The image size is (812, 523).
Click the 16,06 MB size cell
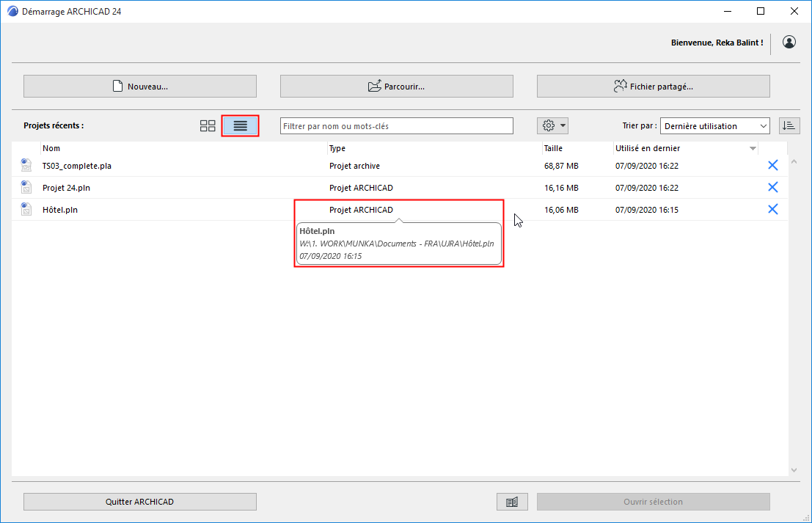561,210
